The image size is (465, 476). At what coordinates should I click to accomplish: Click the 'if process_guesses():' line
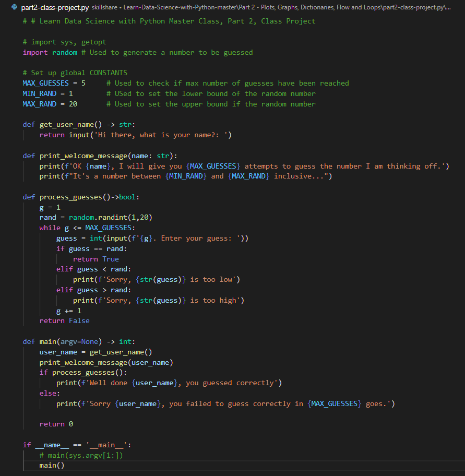[83, 373]
